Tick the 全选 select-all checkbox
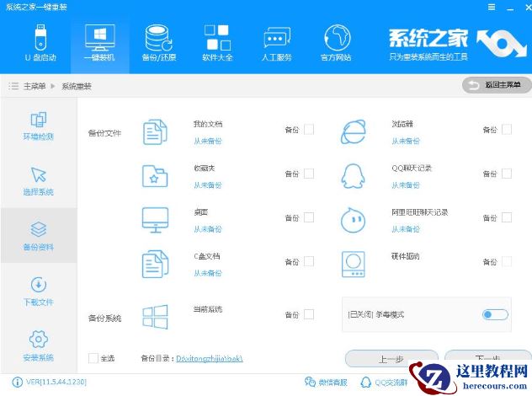Image resolution: width=532 pixels, height=396 pixels. click(x=93, y=358)
